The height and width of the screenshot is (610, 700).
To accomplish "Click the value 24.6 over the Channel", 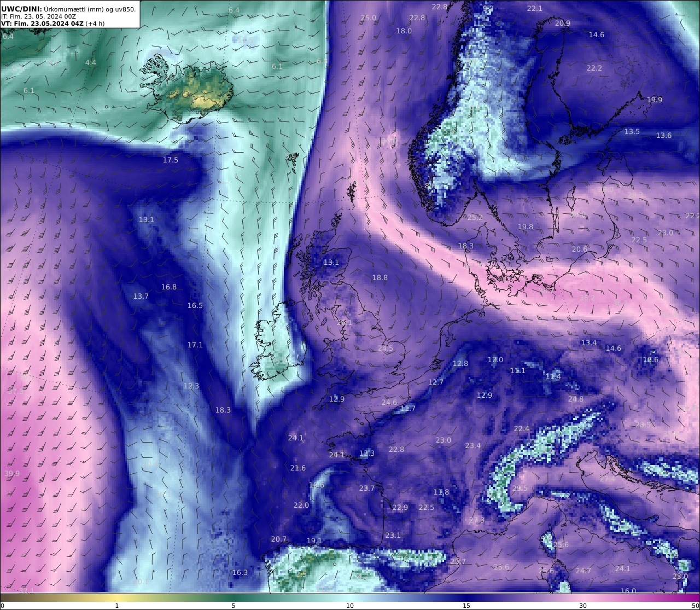I will click(389, 402).
